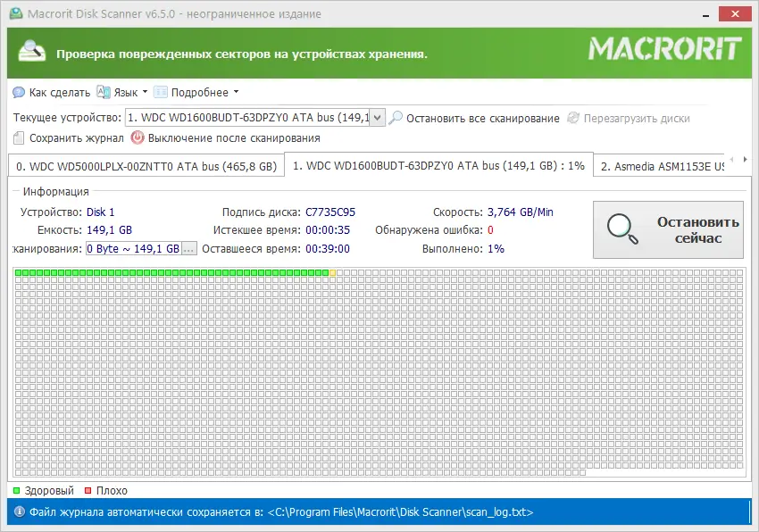Screen dimensions: 759x532
Task: Switch to tab '2. Asmedia ASM1153E'
Action: pyautogui.click(x=659, y=167)
